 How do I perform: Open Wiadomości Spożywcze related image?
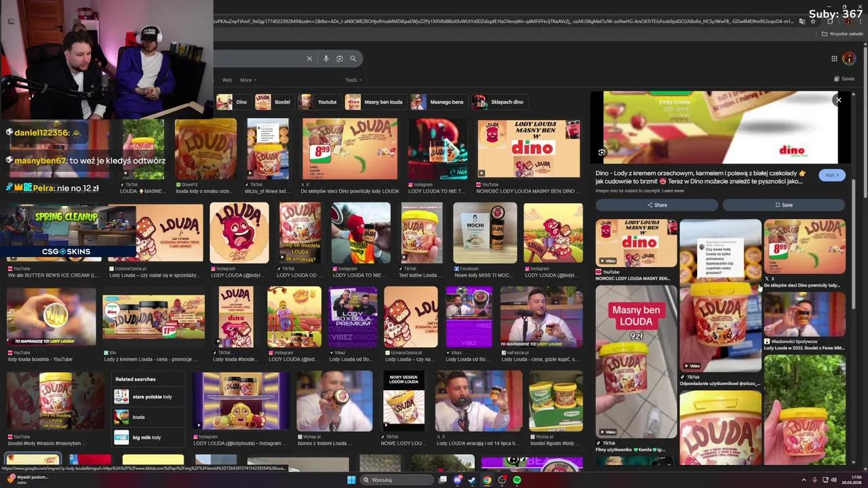click(x=805, y=315)
